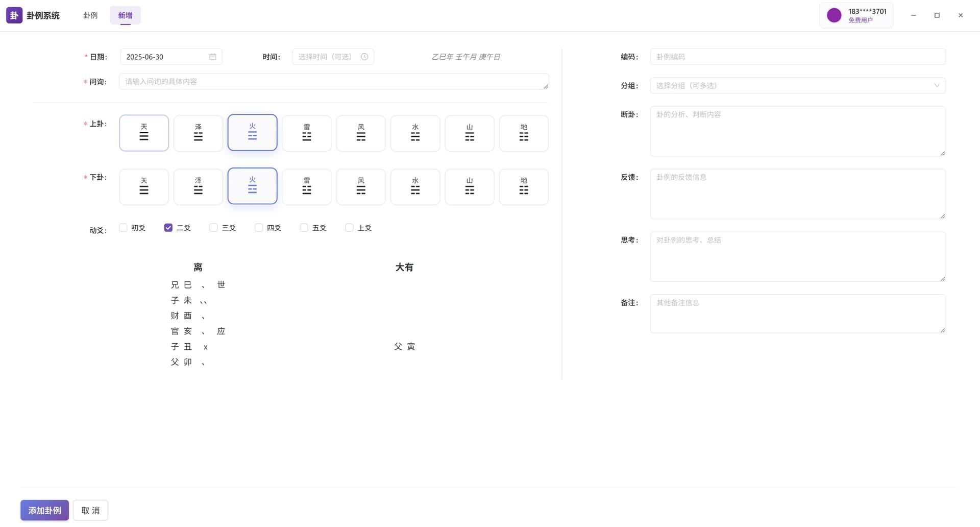Open the 分组 group selection dropdown
Viewport: 980px width, 527px height.
click(x=798, y=85)
